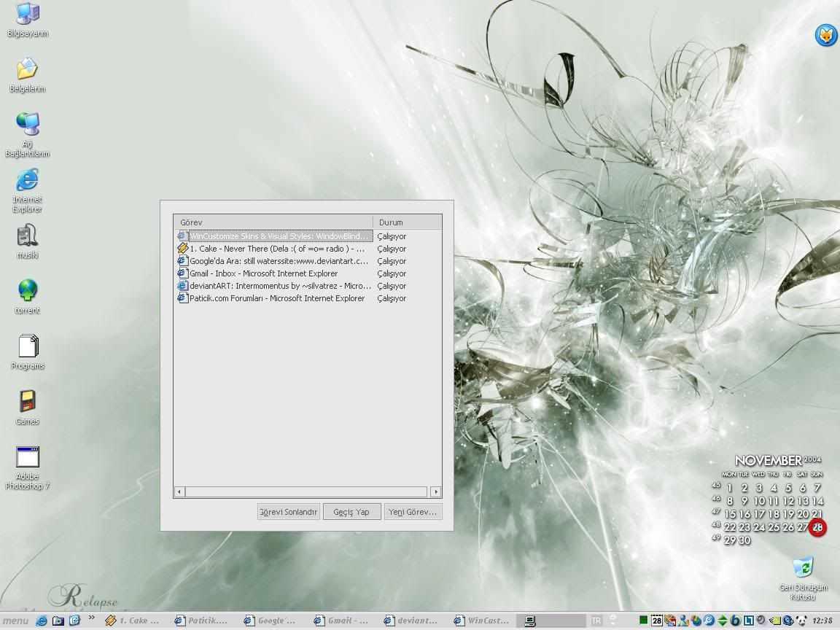Image resolution: width=840 pixels, height=630 pixels.
Task: Click the Geçiş Yap button
Action: click(351, 512)
